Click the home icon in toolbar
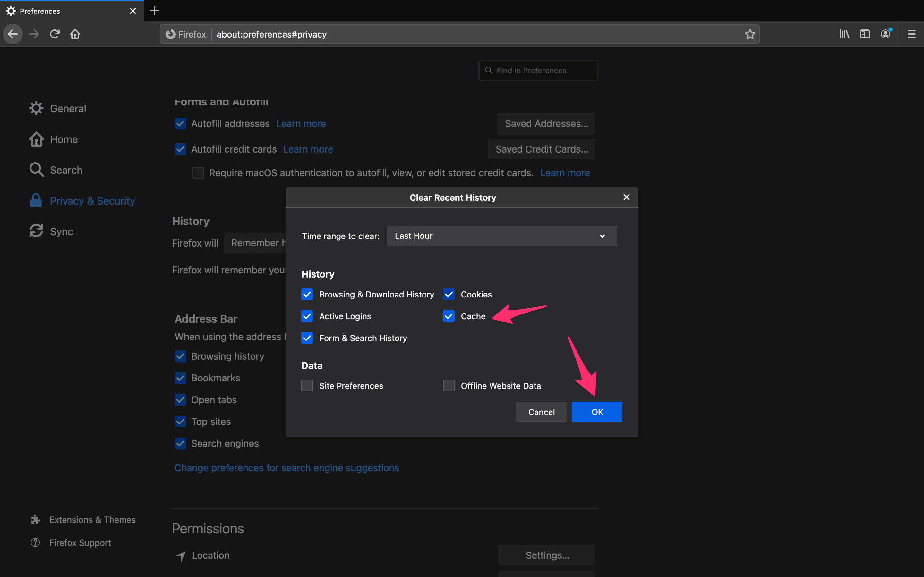 [75, 34]
